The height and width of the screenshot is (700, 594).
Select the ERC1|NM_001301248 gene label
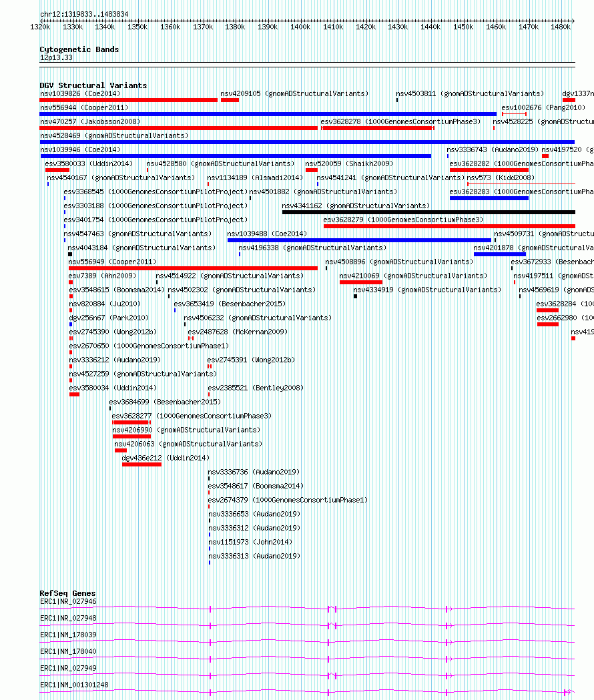tap(74, 685)
